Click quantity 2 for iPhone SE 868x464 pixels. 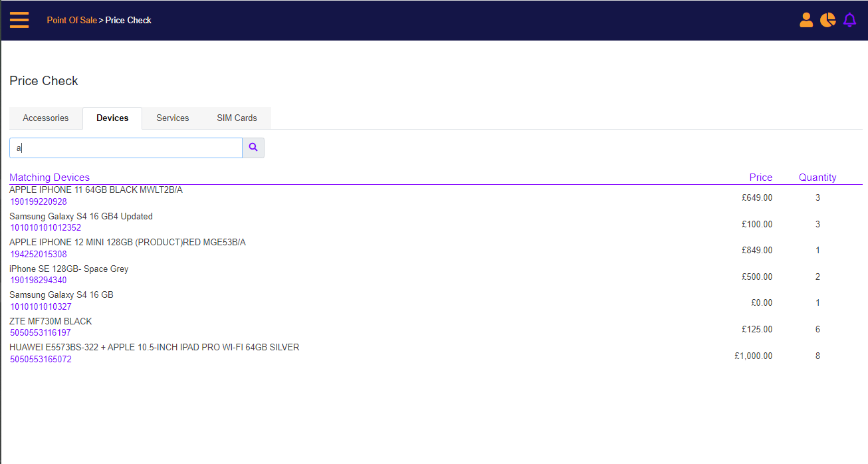pyautogui.click(x=817, y=277)
